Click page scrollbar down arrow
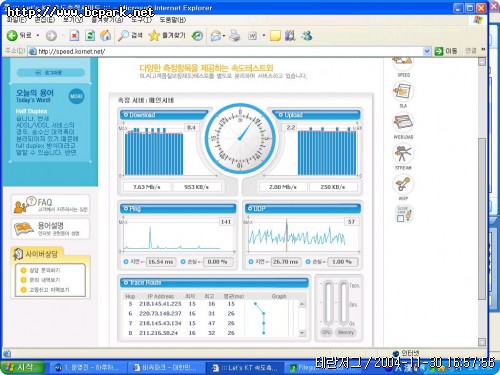The image size is (500, 375). [x=482, y=342]
